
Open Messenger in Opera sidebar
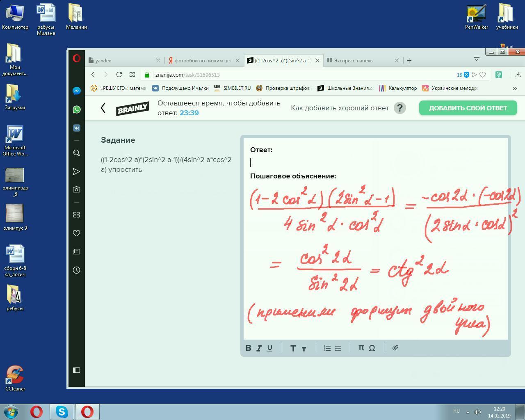pyautogui.click(x=77, y=91)
